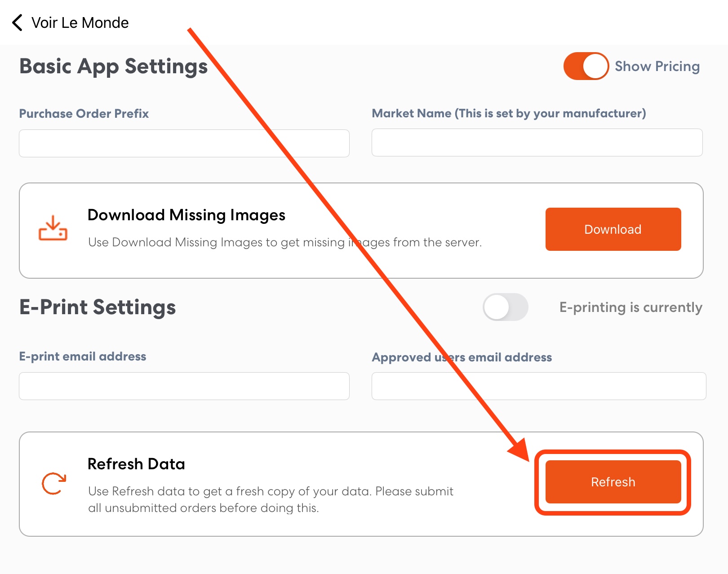Turn off the Show Pricing toggle
The height and width of the screenshot is (574, 728).
tap(586, 66)
